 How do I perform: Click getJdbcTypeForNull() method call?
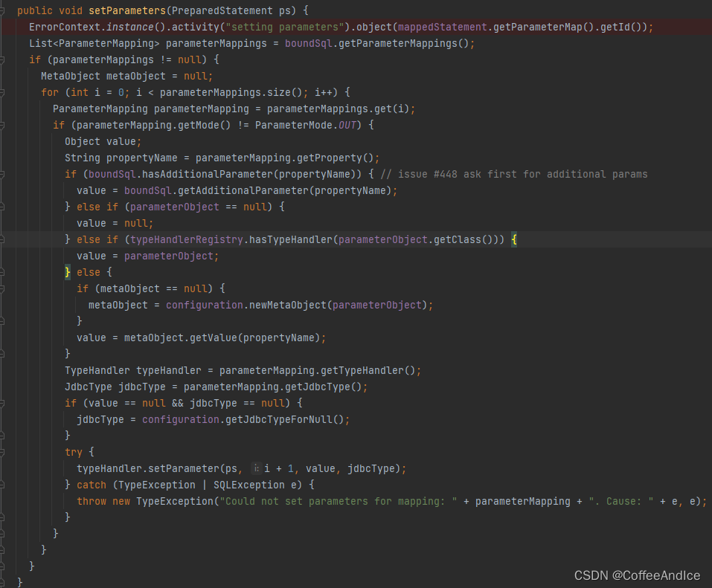tap(284, 420)
